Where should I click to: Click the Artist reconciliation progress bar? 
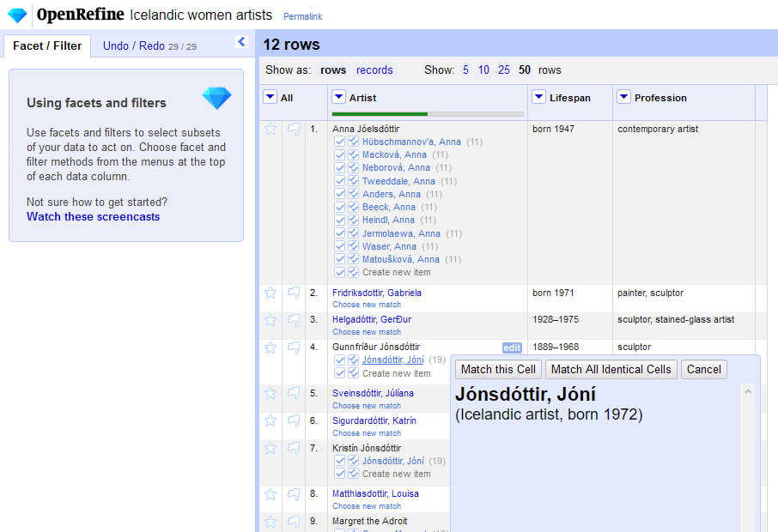point(427,114)
